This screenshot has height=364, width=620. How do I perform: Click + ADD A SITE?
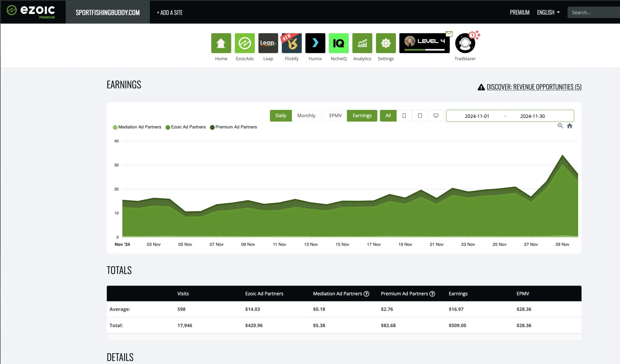pos(170,13)
